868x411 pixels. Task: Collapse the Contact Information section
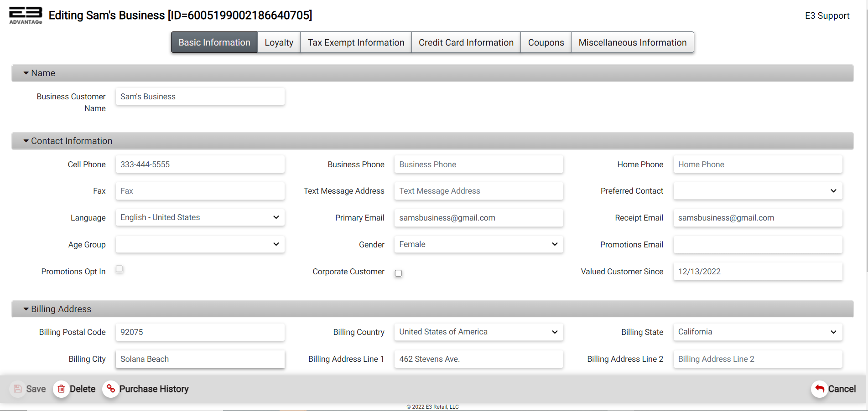pos(26,141)
